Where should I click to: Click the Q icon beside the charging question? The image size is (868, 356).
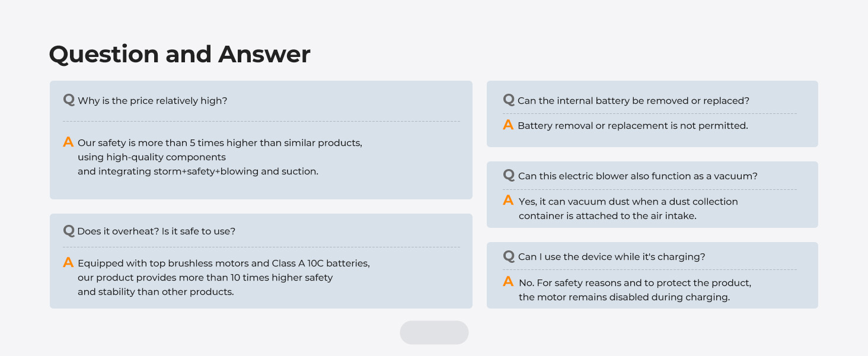click(509, 256)
